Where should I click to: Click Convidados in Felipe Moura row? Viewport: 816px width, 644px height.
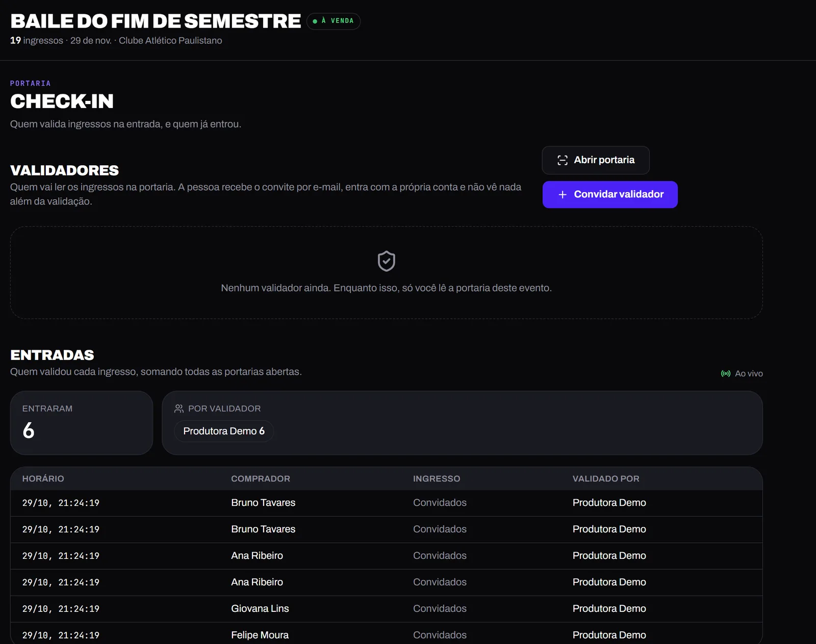440,635
